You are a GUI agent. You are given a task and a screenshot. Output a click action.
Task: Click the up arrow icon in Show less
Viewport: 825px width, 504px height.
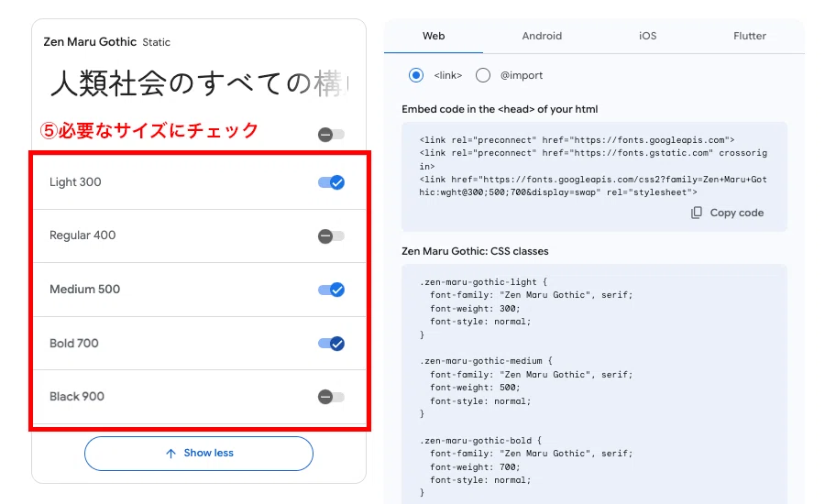(x=170, y=454)
